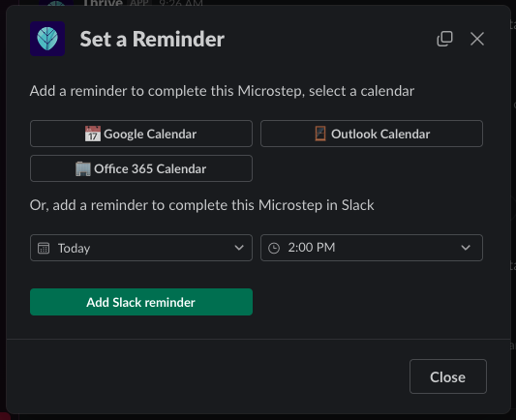Click the 'Add a reminder to complete this Microstep, select a calendar' text

(222, 91)
